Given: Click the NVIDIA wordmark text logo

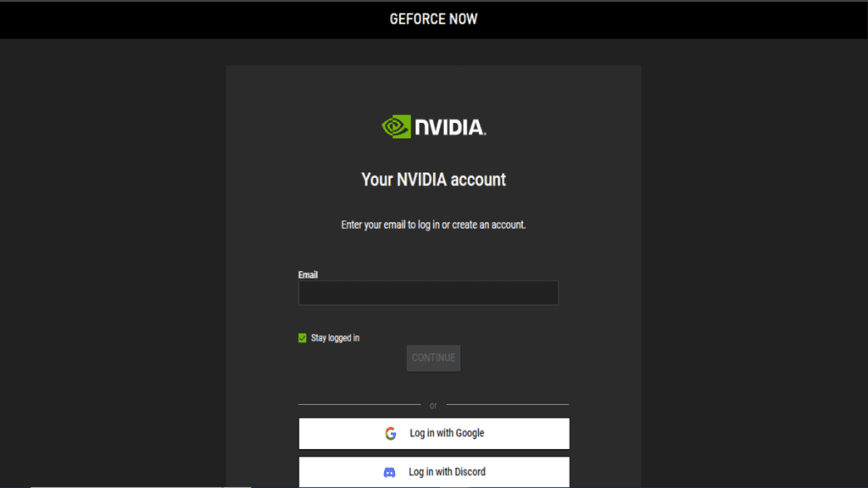Looking at the screenshot, I should click(x=449, y=127).
